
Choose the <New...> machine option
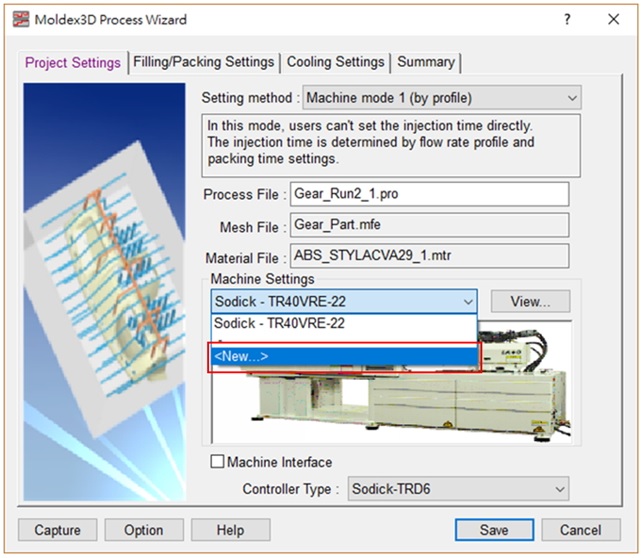pyautogui.click(x=344, y=356)
